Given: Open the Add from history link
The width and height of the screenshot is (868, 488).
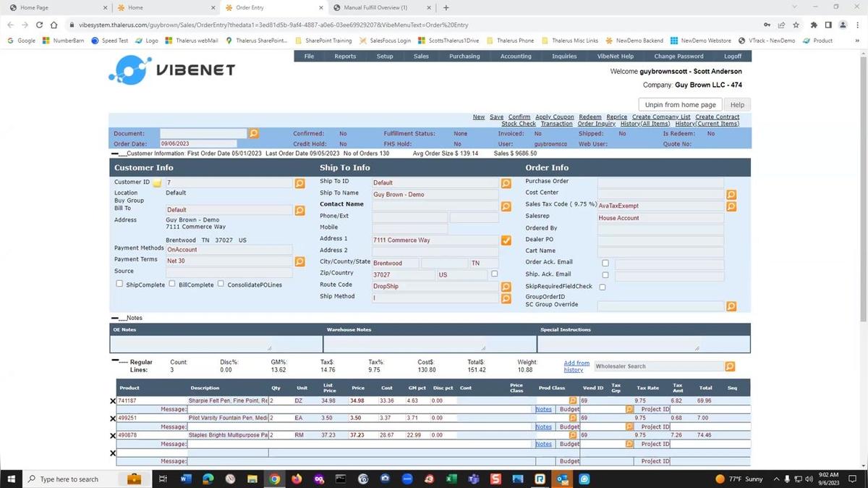Looking at the screenshot, I should 576,366.
